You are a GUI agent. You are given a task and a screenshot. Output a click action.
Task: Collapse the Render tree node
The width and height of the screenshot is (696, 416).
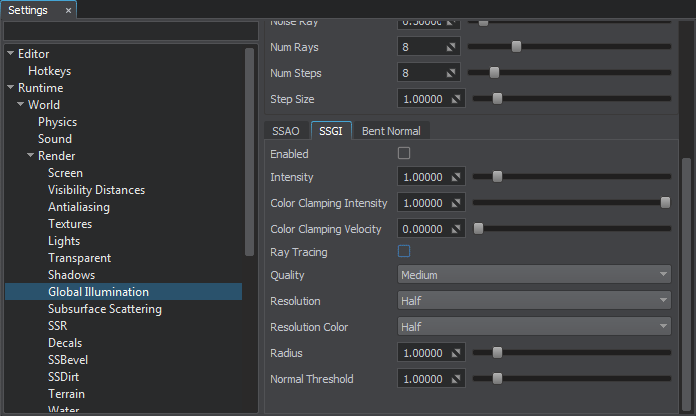click(x=31, y=156)
